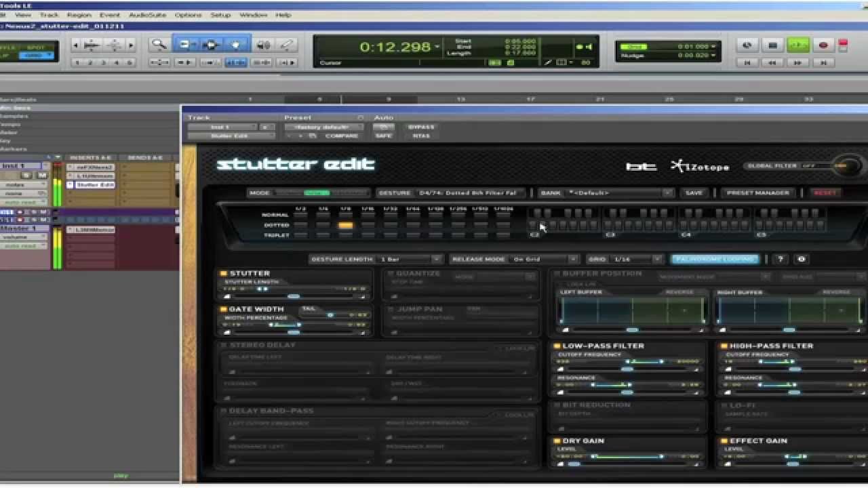
Task: Click the Rewind transport button
Action: 772,62
